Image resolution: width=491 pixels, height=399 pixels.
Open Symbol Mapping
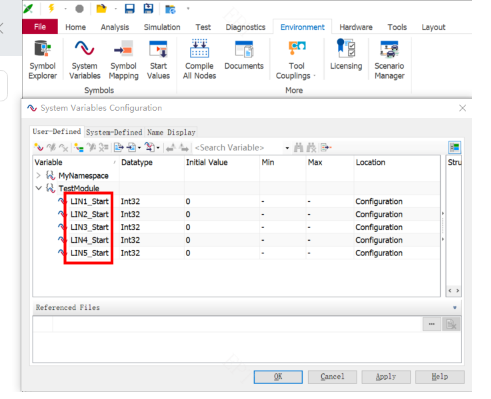[x=123, y=60]
